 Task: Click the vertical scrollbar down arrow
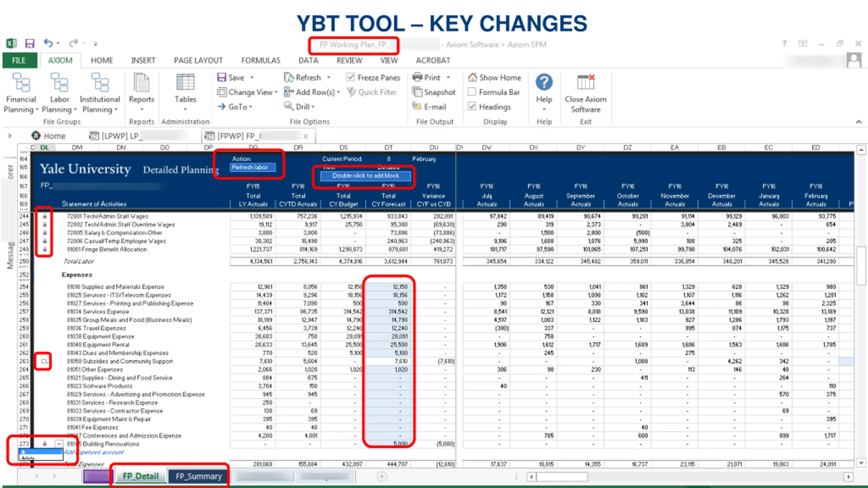point(861,463)
